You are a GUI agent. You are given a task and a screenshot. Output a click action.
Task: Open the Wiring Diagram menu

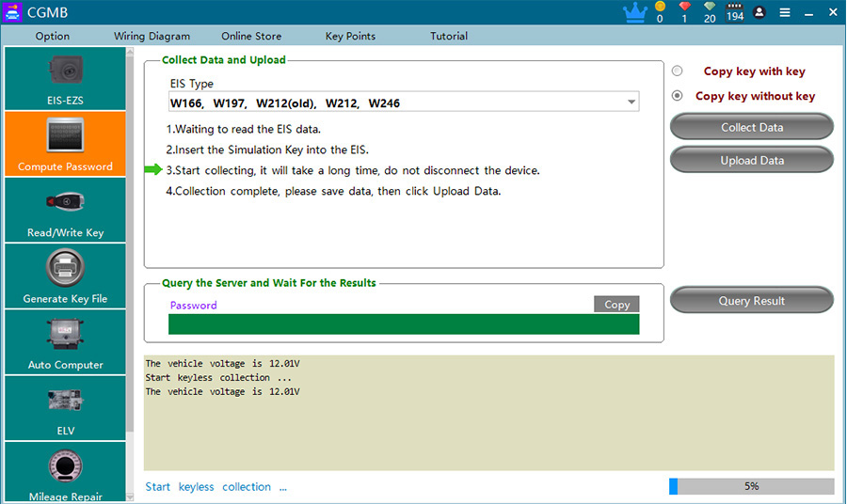[x=152, y=36]
